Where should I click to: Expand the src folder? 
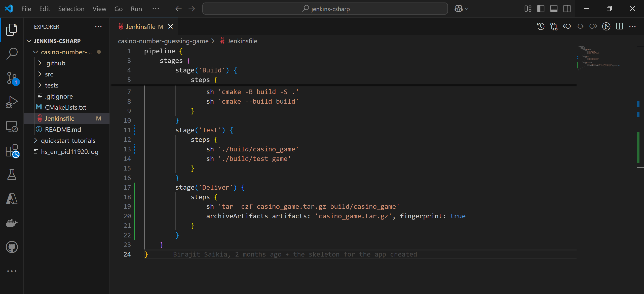(x=40, y=74)
